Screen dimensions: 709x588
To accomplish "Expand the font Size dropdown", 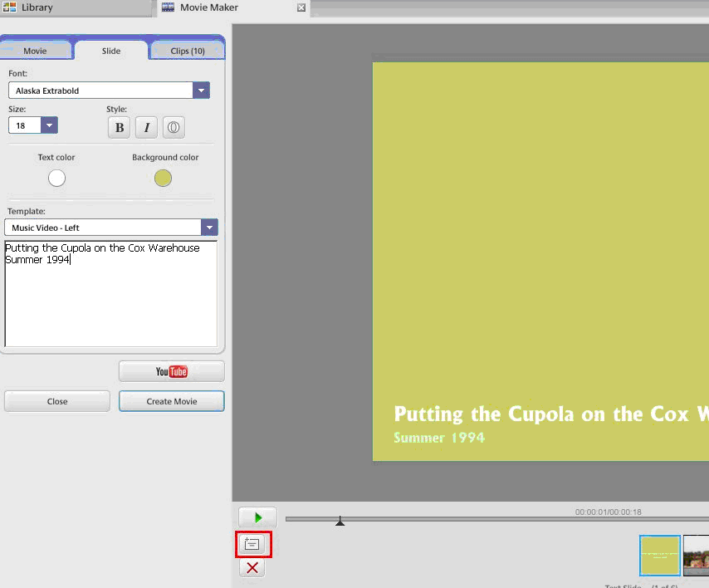I will (49, 125).
